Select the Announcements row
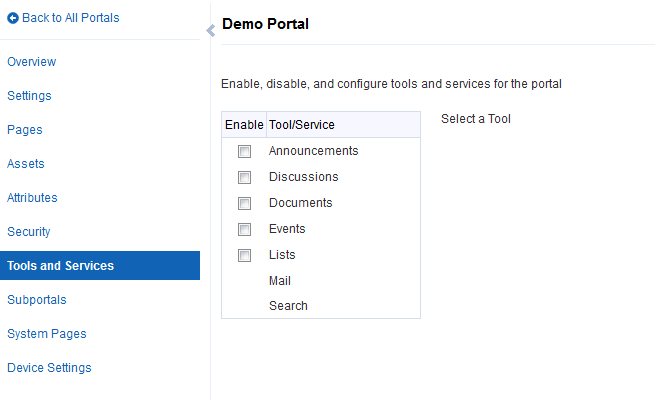The width and height of the screenshot is (655, 400). pyautogui.click(x=321, y=151)
